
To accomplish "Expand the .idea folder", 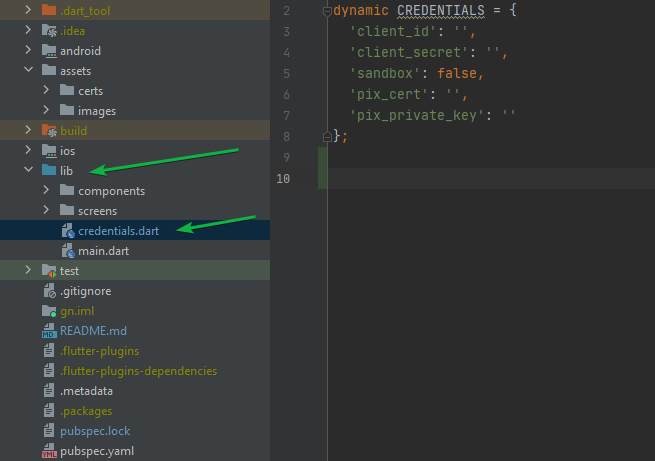I will [28, 30].
